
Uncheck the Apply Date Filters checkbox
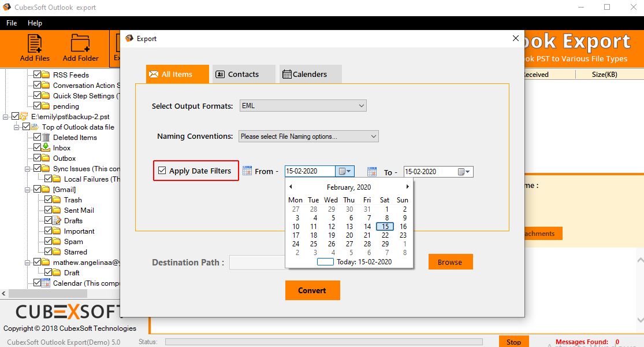[162, 171]
